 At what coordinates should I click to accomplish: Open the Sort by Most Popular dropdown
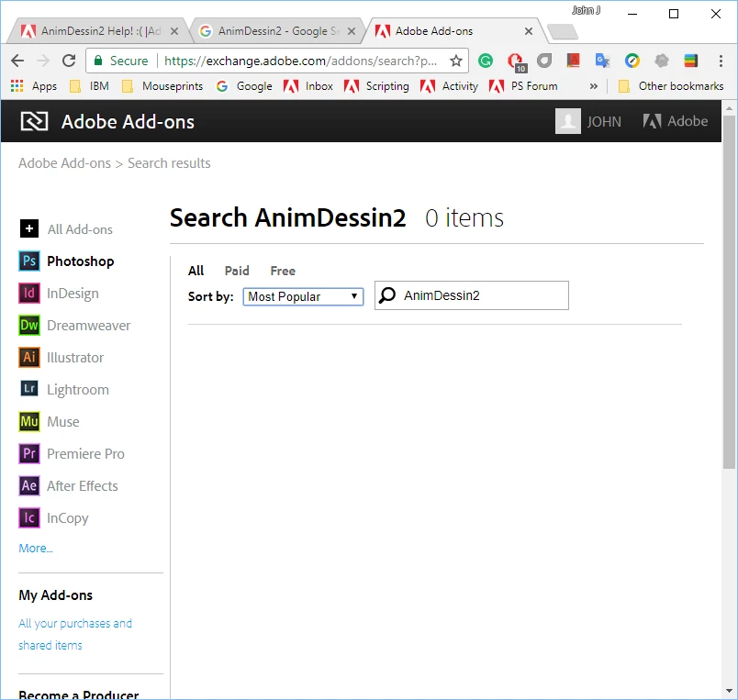point(303,296)
